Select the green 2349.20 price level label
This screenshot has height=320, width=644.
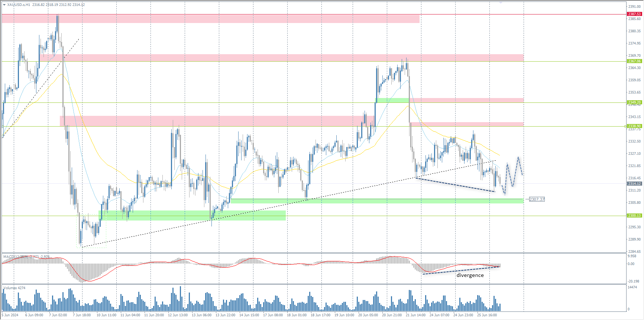[634, 102]
